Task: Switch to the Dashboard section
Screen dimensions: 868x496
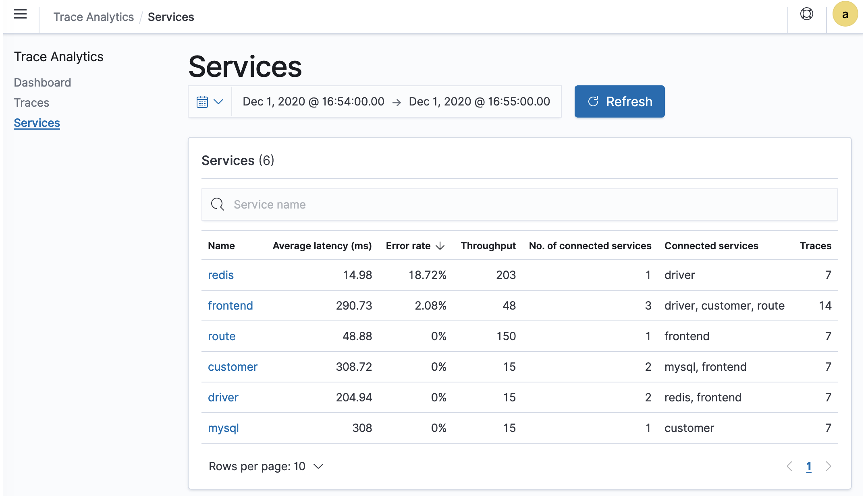Action: click(42, 83)
